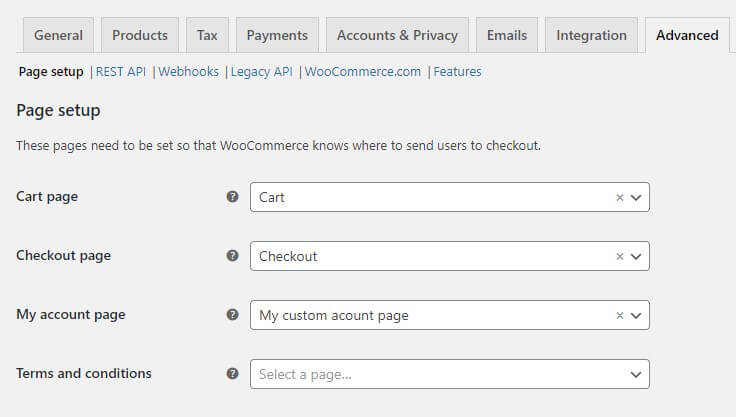Open the Terms and conditions page selector
Image resolution: width=736 pixels, height=417 pixels.
pyautogui.click(x=450, y=374)
